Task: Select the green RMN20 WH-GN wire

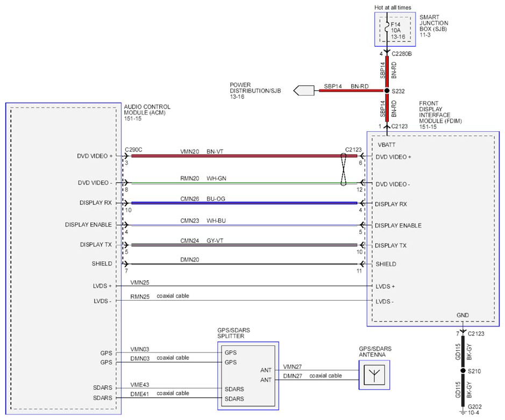Action: coord(244,183)
